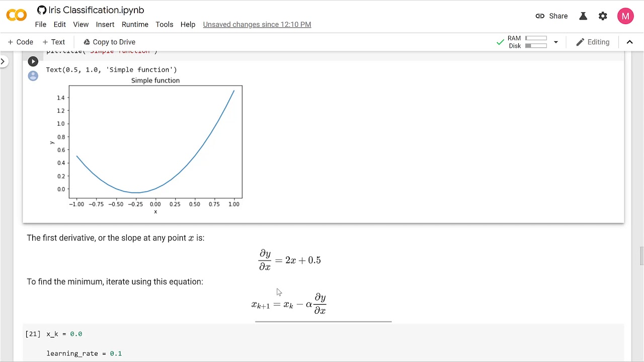Screen dimensions: 644x362
Task: Open the Editing mode menu
Action: (x=593, y=42)
